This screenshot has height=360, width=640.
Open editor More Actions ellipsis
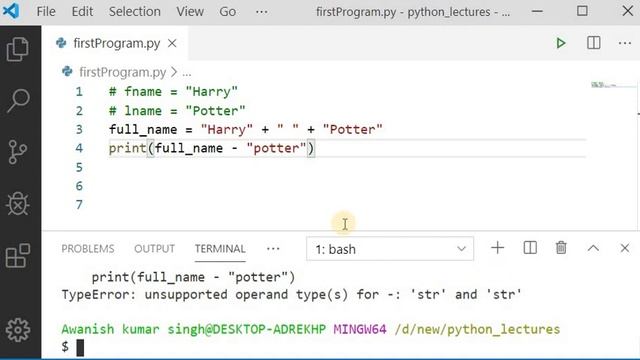click(625, 43)
